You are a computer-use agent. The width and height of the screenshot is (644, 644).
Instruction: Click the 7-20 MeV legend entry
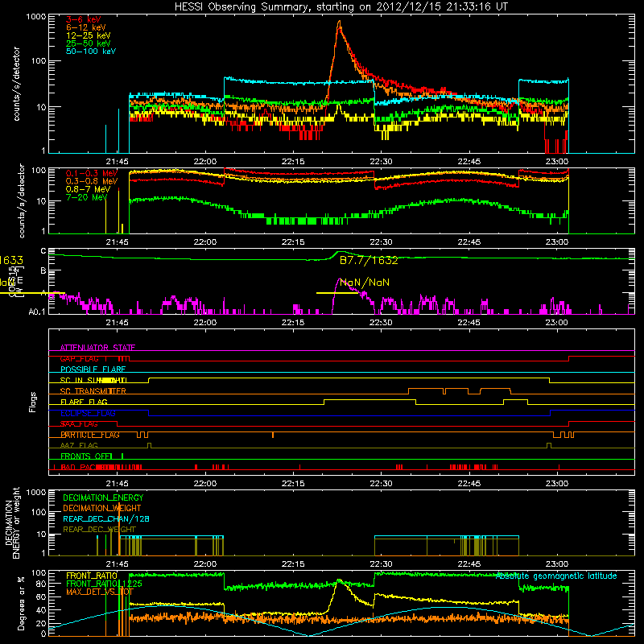pos(86,197)
